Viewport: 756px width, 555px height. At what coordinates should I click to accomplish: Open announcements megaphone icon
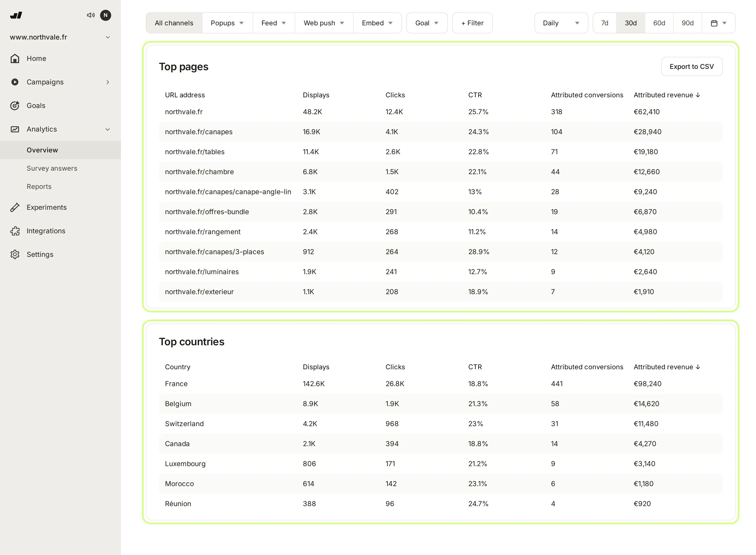90,15
